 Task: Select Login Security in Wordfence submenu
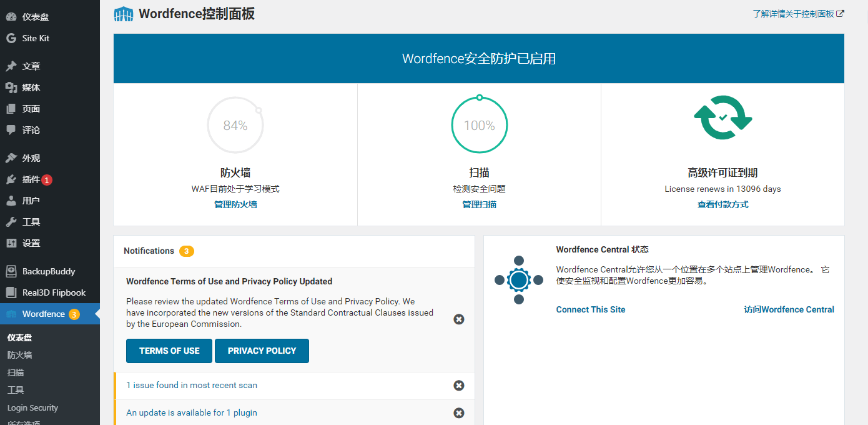click(x=32, y=407)
